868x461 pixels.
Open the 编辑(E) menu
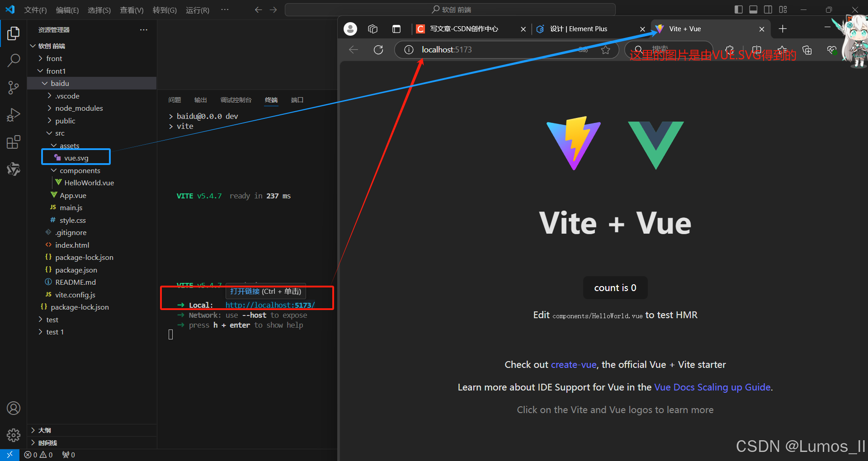click(x=67, y=10)
